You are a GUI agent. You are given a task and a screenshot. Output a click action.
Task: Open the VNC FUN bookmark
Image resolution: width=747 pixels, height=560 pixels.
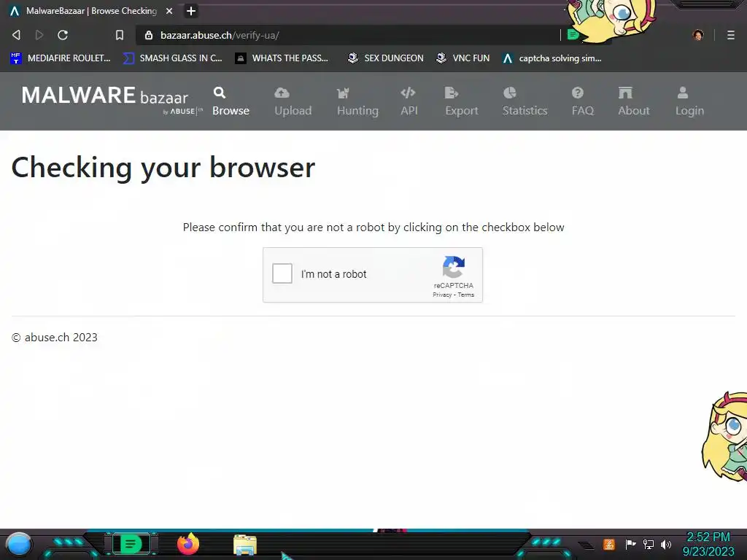click(463, 58)
